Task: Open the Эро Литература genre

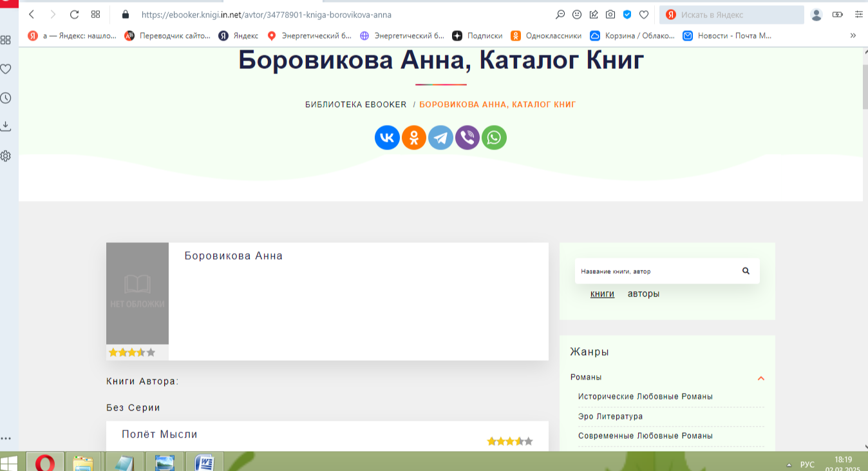Action: [x=610, y=417]
